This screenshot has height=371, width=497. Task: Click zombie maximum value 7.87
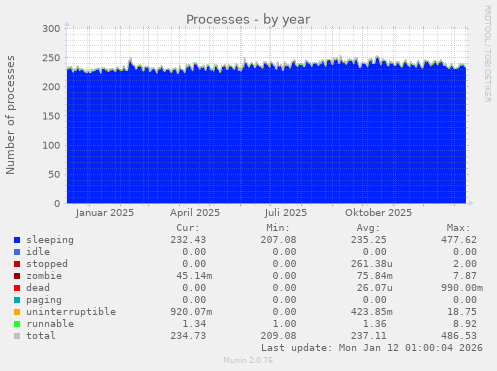[465, 276]
